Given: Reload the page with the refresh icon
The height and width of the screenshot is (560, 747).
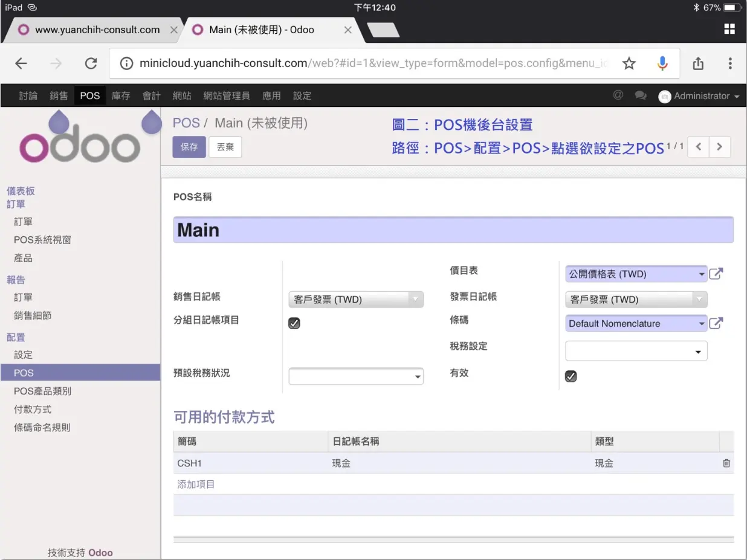Looking at the screenshot, I should 91,63.
